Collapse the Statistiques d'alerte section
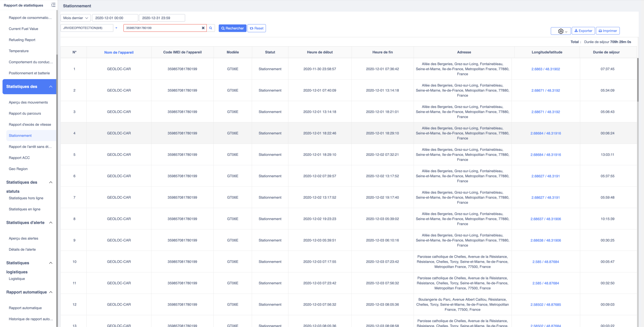644x327 pixels. (x=51, y=223)
